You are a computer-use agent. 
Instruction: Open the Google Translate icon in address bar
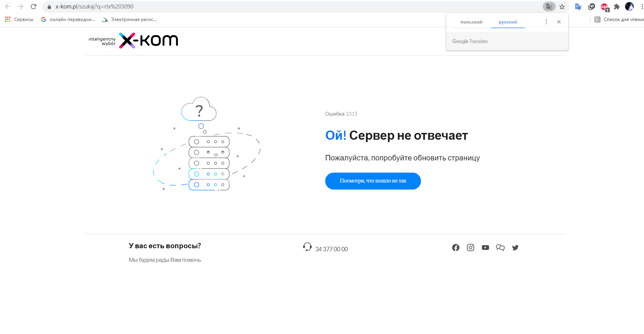[x=549, y=6]
